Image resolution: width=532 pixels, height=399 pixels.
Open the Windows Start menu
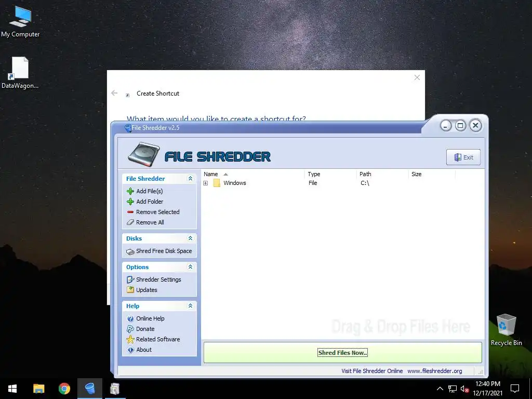12,389
